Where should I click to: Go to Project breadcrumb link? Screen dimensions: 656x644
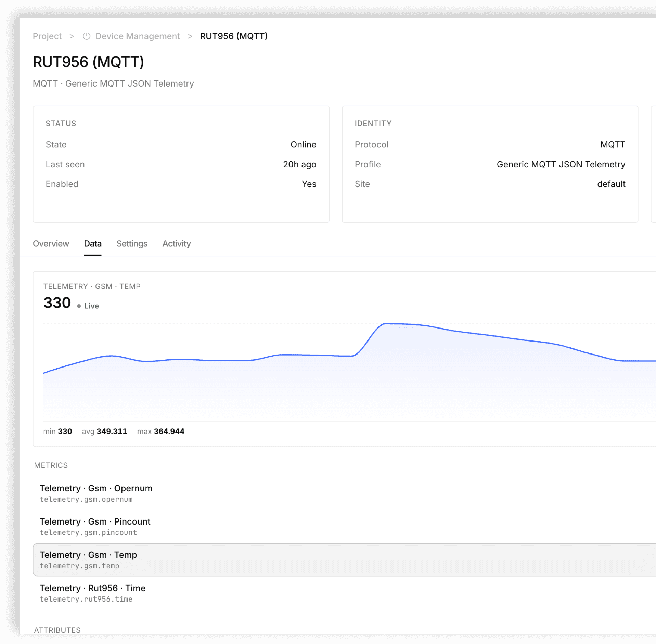pyautogui.click(x=47, y=36)
